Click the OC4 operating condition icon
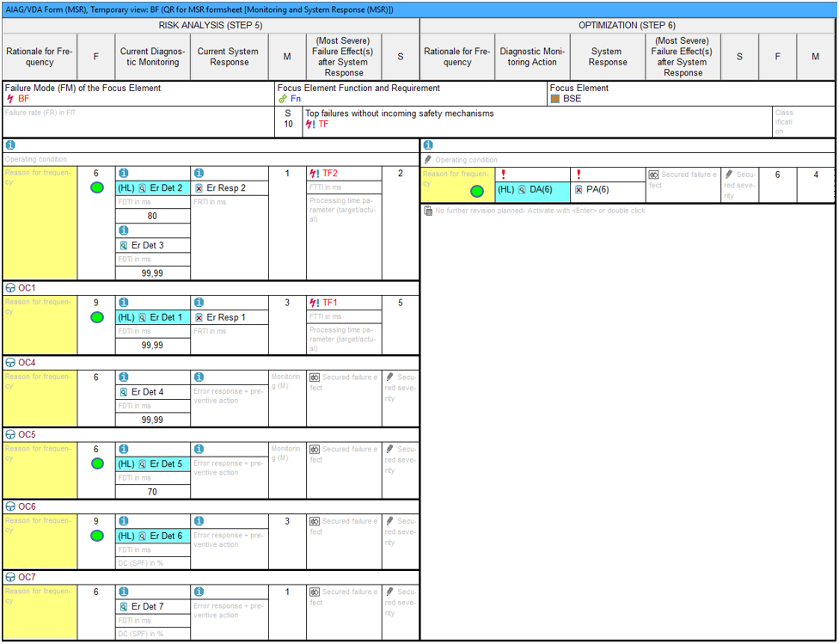Screen dimensions: 839x644 click(x=10, y=363)
